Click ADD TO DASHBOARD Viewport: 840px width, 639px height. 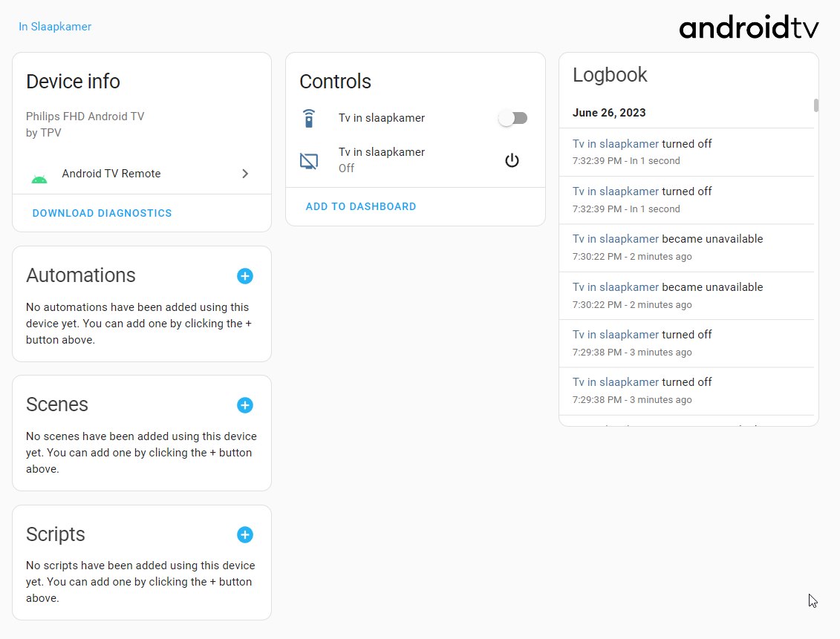361,206
